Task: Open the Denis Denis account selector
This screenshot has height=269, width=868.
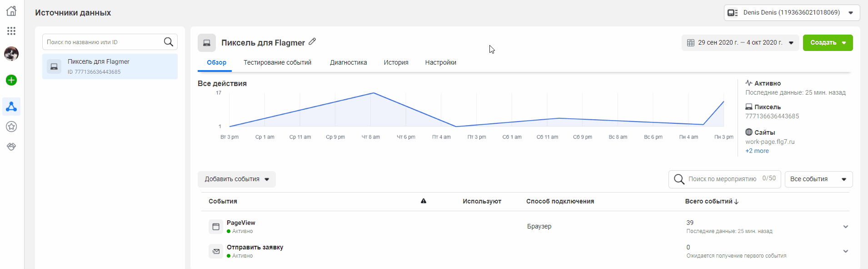Action: pyautogui.click(x=791, y=13)
